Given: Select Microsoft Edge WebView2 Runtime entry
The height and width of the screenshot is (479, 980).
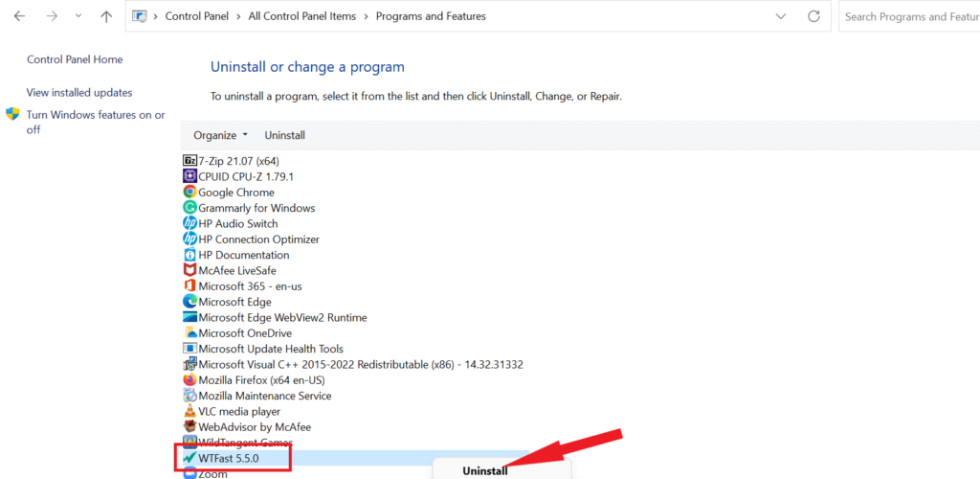Looking at the screenshot, I should coord(282,317).
